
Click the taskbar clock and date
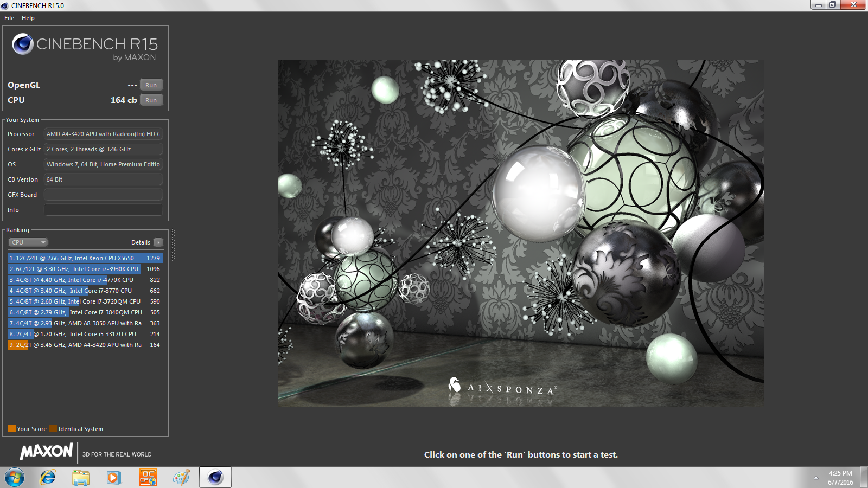[x=840, y=478]
